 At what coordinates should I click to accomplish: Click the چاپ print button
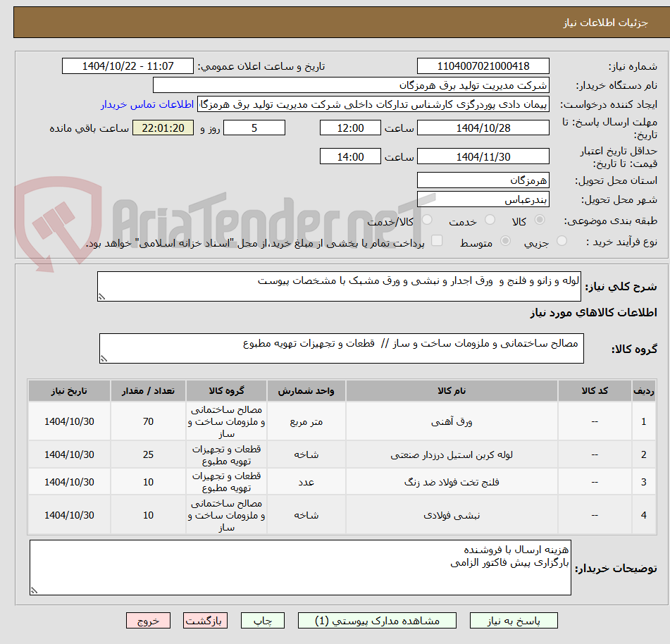pyautogui.click(x=262, y=621)
